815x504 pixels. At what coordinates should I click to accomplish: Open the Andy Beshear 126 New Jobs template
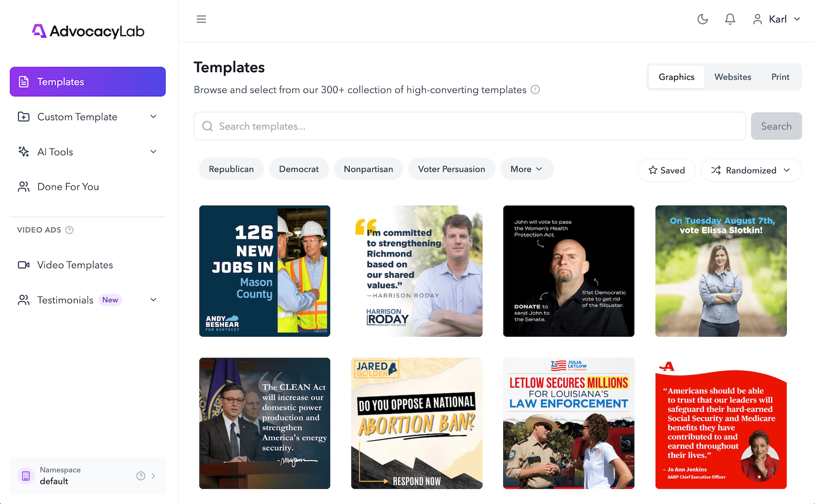coord(265,271)
